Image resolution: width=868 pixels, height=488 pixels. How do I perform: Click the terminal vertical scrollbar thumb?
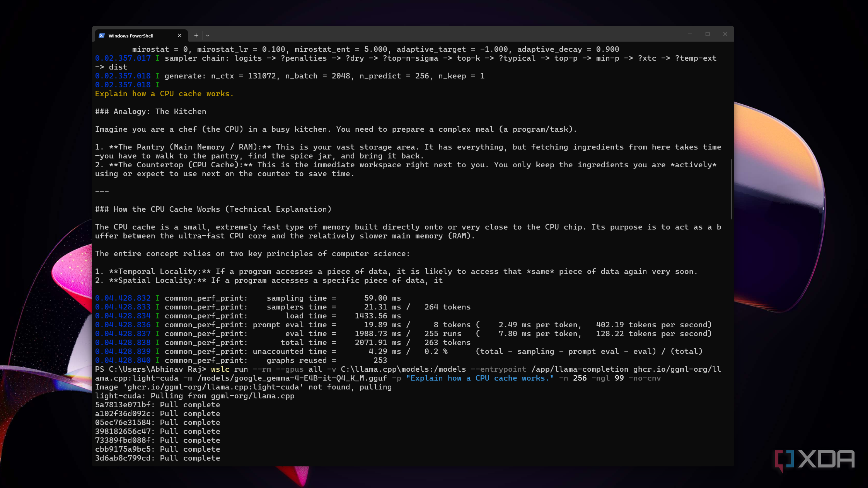tap(732, 189)
